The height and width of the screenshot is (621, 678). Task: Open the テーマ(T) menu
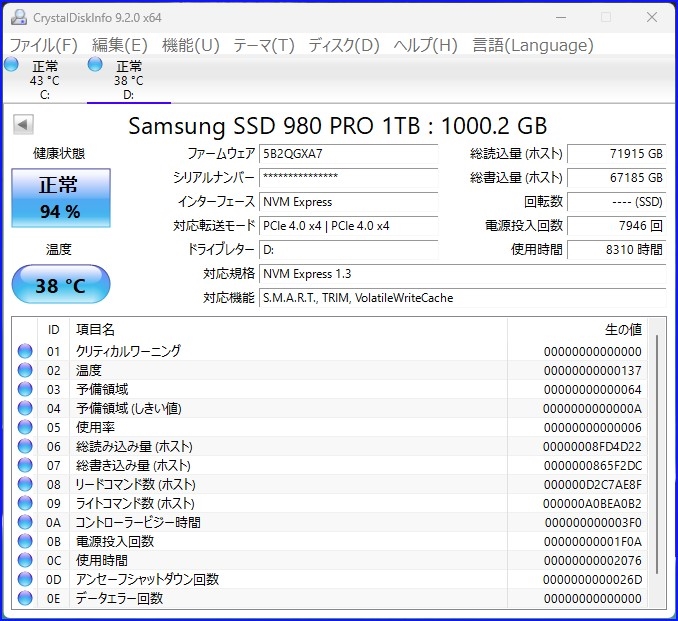(264, 45)
